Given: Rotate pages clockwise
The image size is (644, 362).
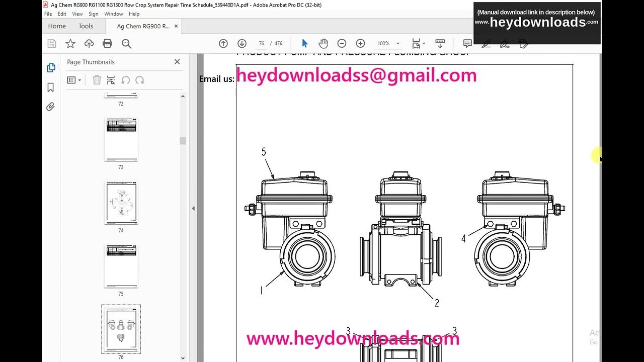Looking at the screenshot, I should pos(140,80).
